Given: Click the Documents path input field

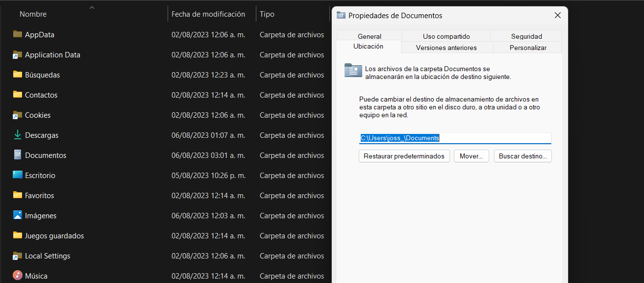Looking at the screenshot, I should coord(455,138).
